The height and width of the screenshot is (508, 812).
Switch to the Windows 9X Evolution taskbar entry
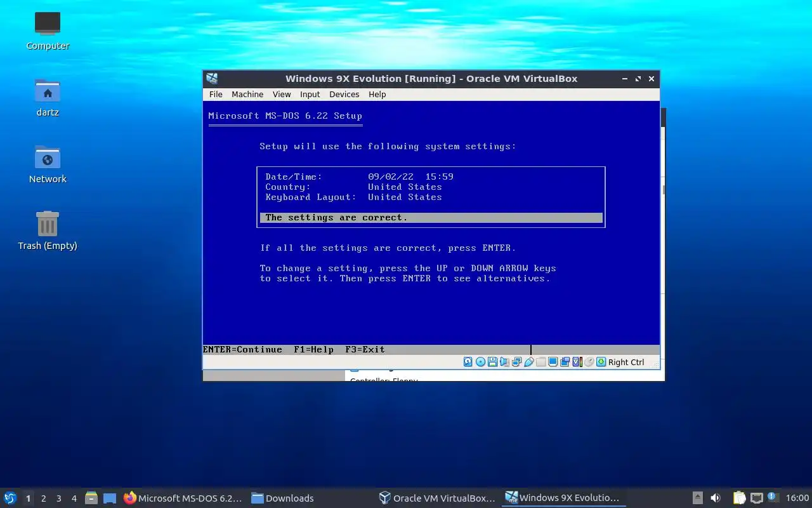pyautogui.click(x=563, y=498)
